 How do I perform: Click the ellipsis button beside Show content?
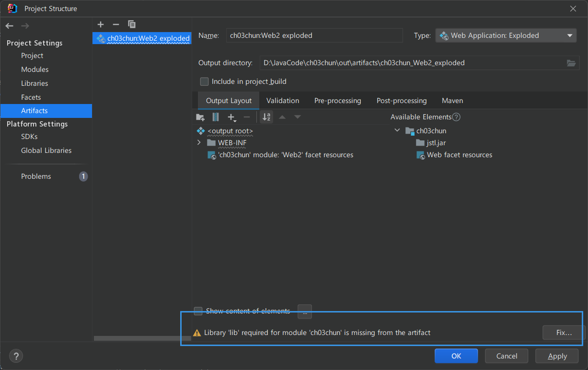click(x=305, y=312)
